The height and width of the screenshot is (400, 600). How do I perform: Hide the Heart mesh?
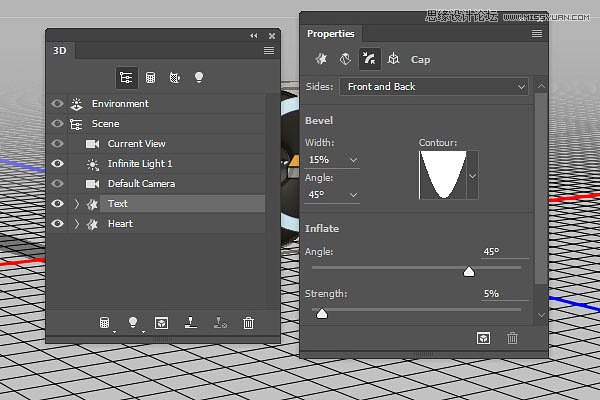(57, 224)
